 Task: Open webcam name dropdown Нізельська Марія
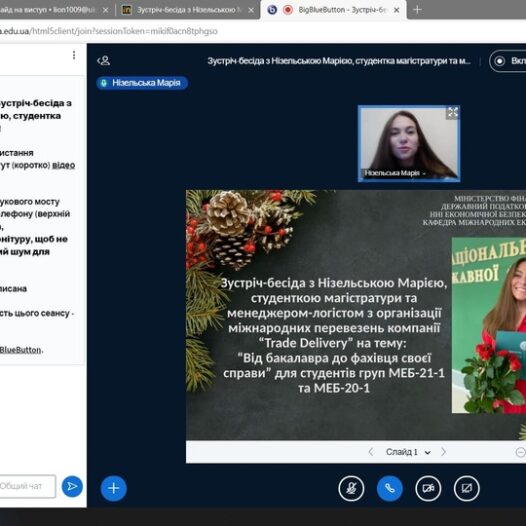pos(395,173)
